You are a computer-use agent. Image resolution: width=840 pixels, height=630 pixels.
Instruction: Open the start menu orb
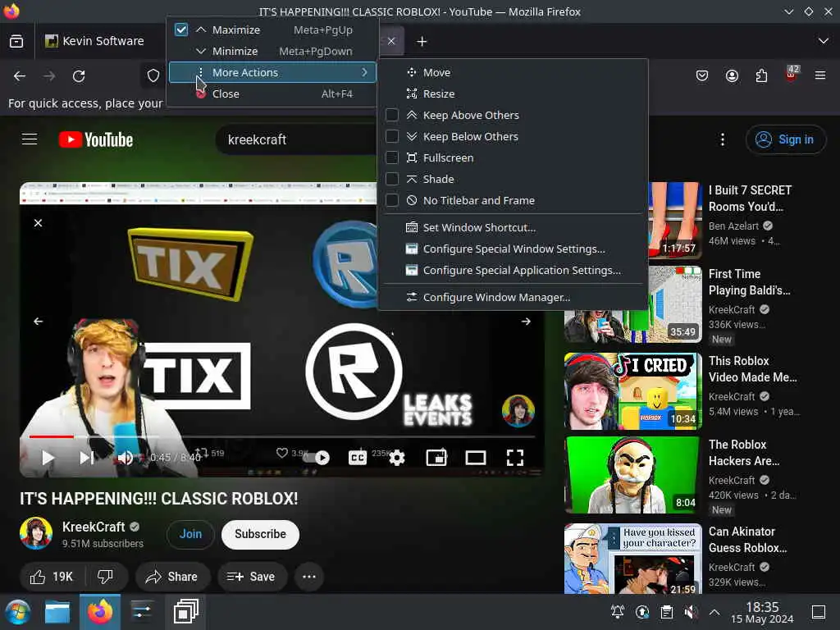17,612
